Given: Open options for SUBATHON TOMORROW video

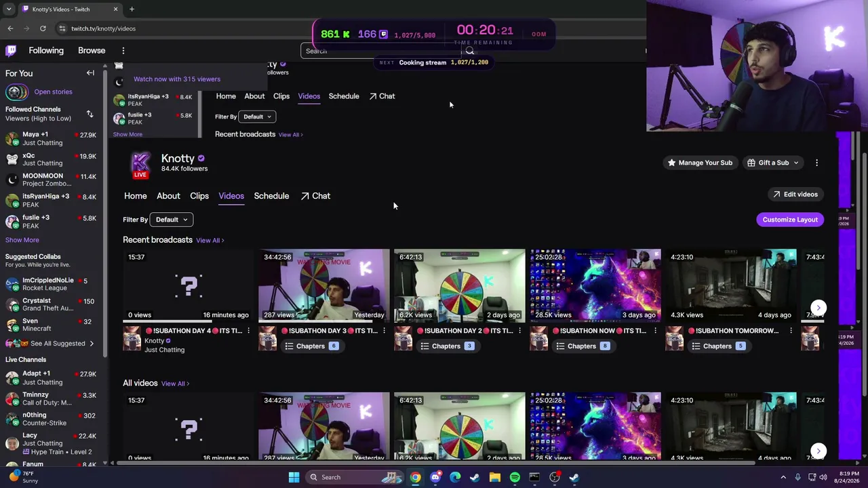Looking at the screenshot, I should point(791,331).
